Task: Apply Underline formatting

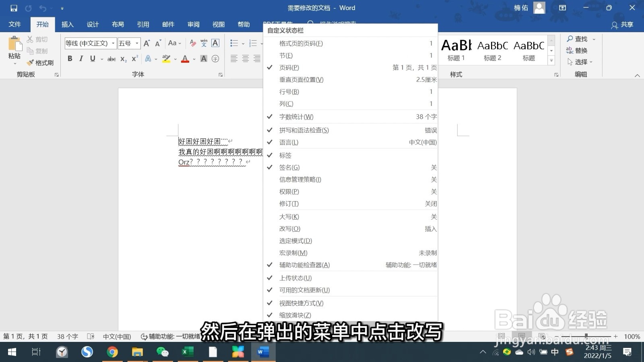Action: point(93,59)
